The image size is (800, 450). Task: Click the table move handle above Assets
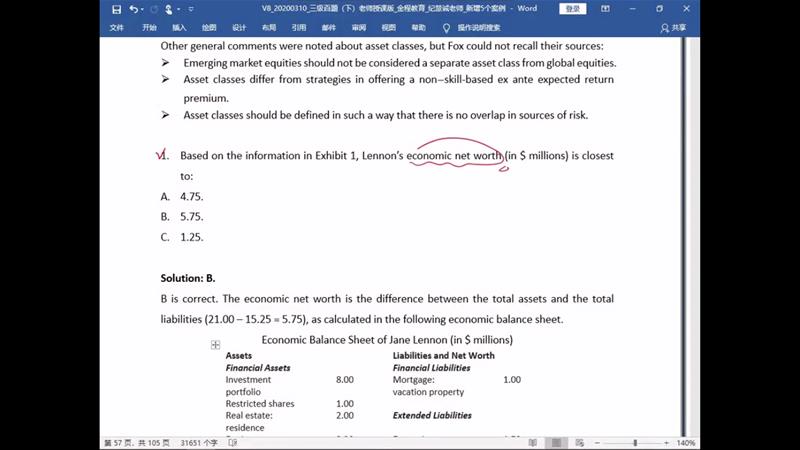pos(215,345)
